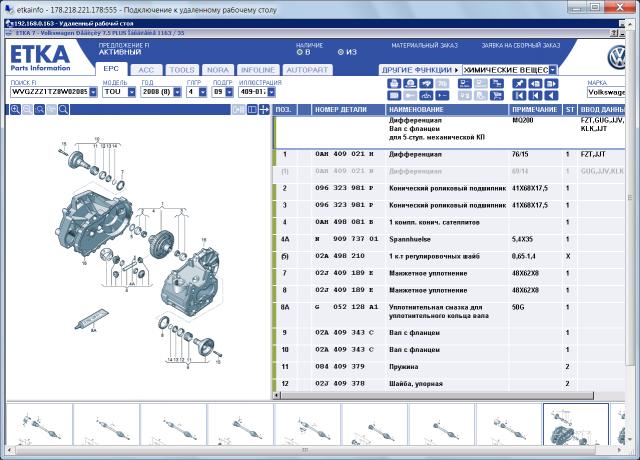Expand the ХИМИЧЕСКИЕ ВЕЩЕС dropdown

(553, 70)
